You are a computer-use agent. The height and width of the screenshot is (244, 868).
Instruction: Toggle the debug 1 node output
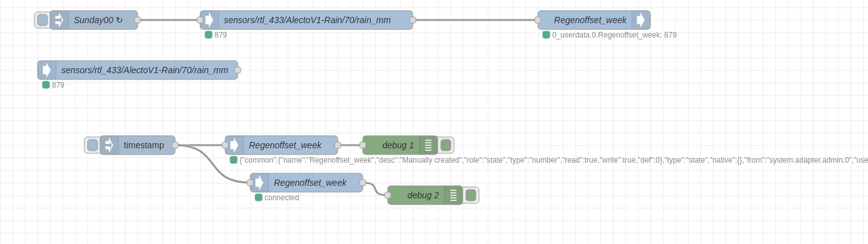coord(446,145)
